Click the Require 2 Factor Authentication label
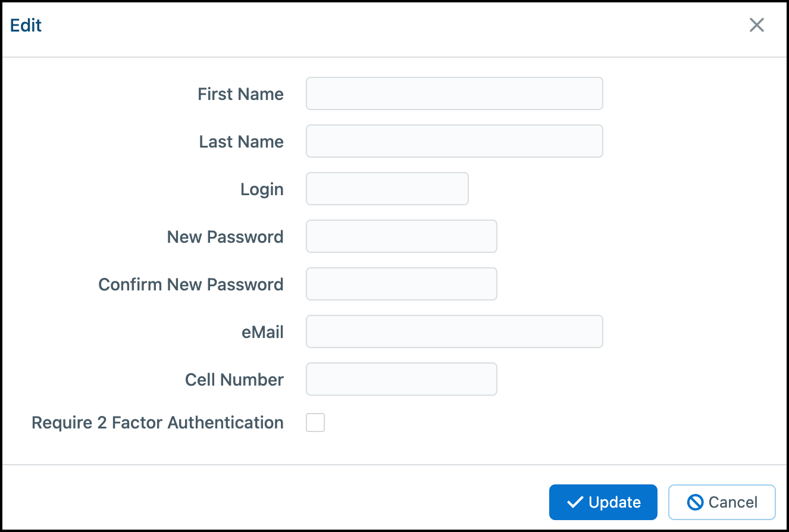Screen dimensions: 789x532 [158, 423]
